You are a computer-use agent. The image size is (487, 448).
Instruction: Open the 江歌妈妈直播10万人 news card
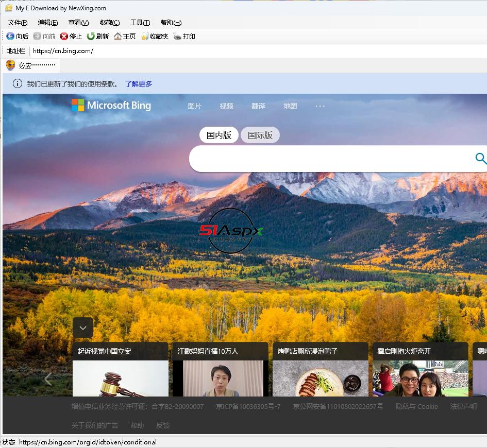tap(220, 368)
